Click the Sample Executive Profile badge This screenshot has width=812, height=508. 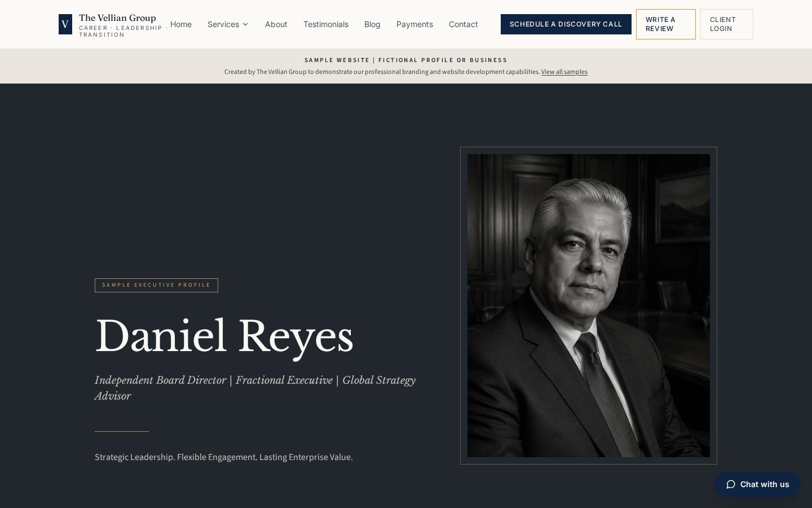[x=156, y=285]
